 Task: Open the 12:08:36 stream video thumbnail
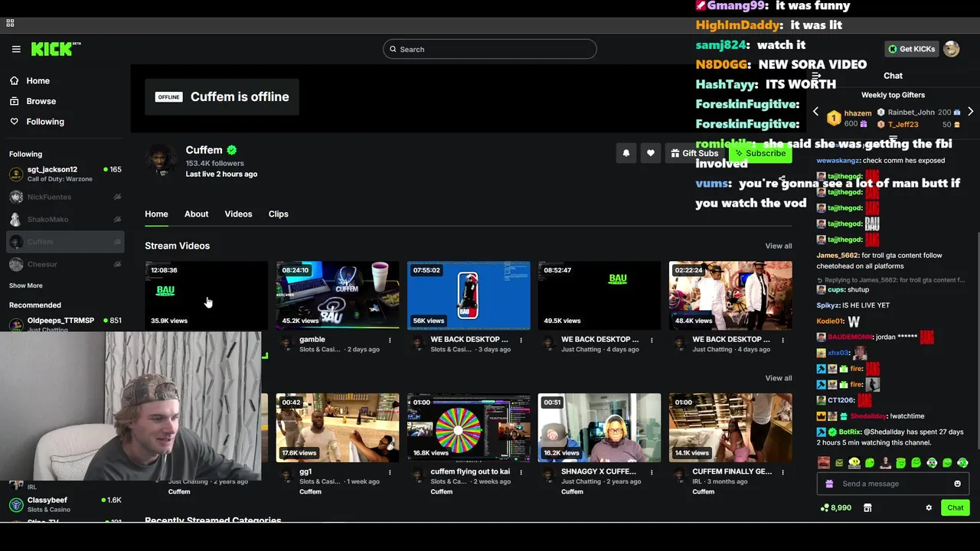[207, 295]
